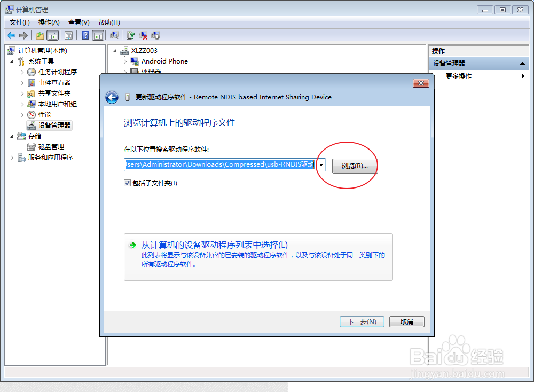Click Uninstall device icon with red X
The height and width of the screenshot is (392, 534).
pyautogui.click(x=143, y=35)
